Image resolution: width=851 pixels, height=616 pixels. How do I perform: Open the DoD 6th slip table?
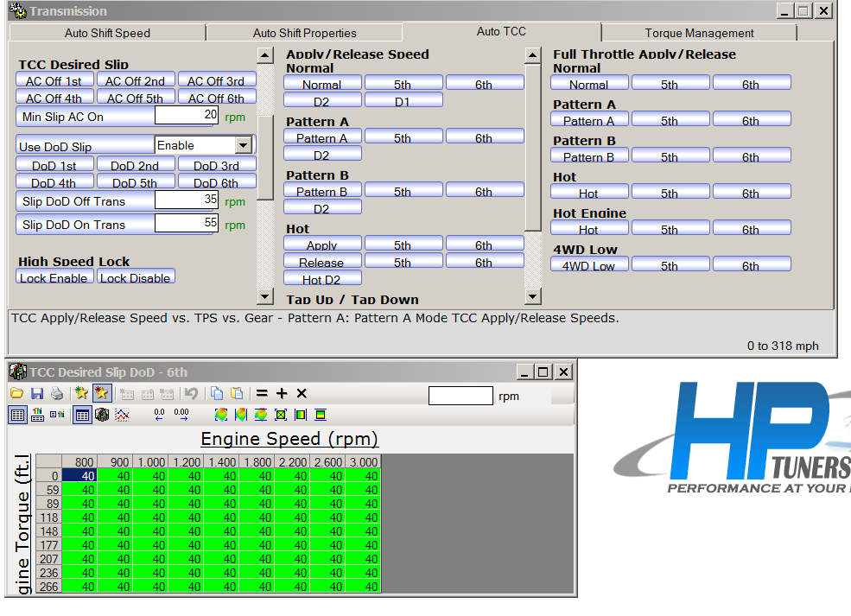point(218,183)
